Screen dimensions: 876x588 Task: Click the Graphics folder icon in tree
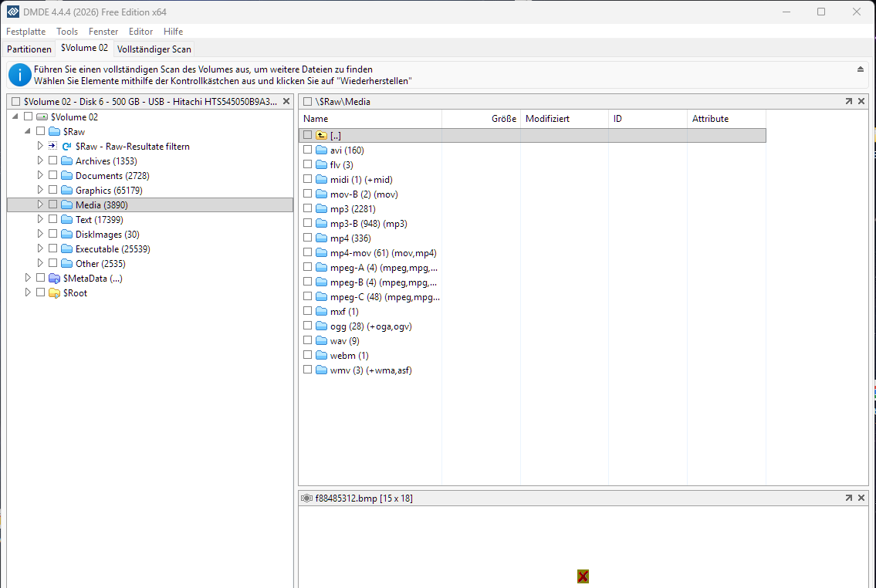[67, 190]
